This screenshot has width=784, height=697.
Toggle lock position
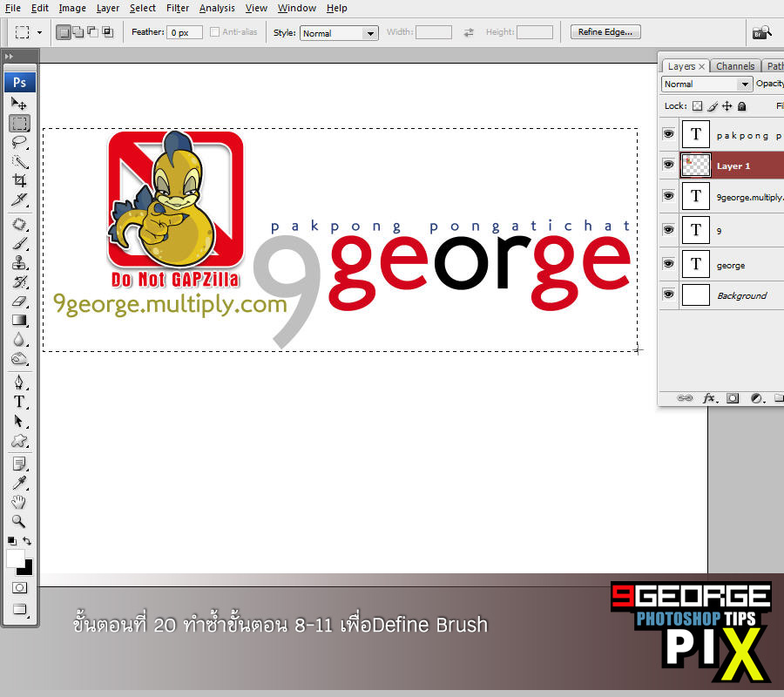coord(727,106)
